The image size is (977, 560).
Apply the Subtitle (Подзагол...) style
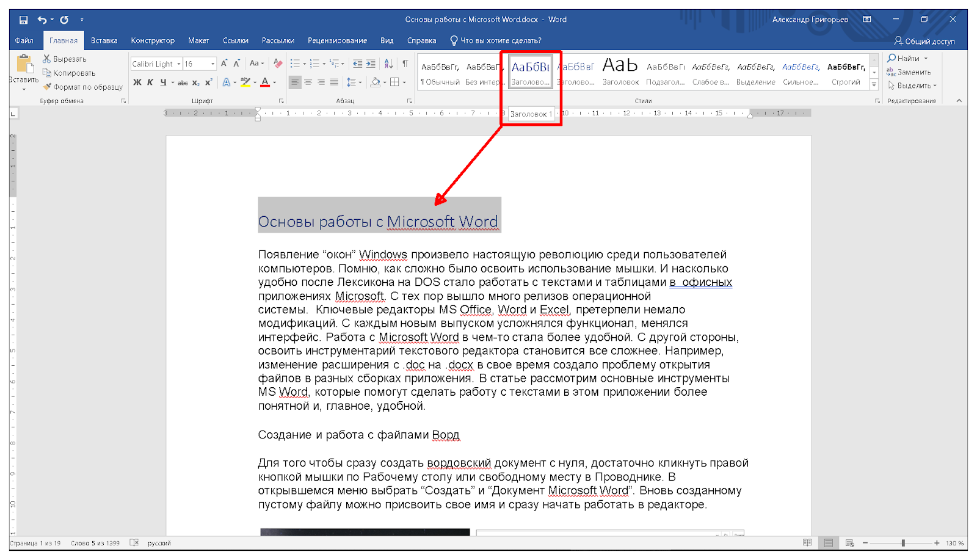click(666, 73)
